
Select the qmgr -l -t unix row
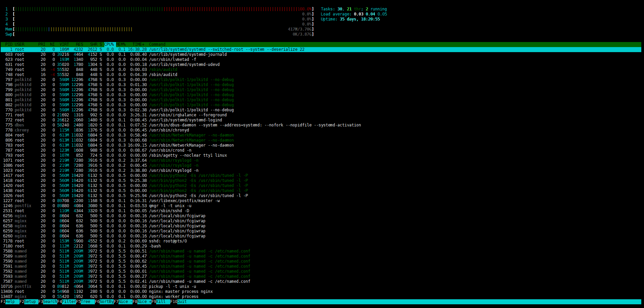pos(321,206)
